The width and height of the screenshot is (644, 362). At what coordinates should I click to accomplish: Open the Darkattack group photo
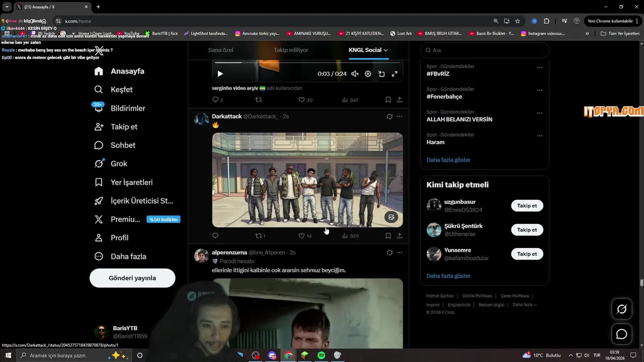coord(307,180)
